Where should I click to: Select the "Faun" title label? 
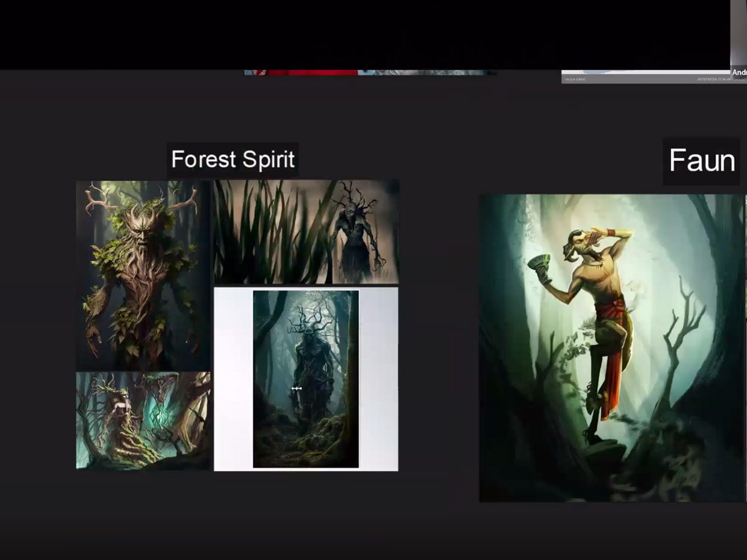(701, 161)
